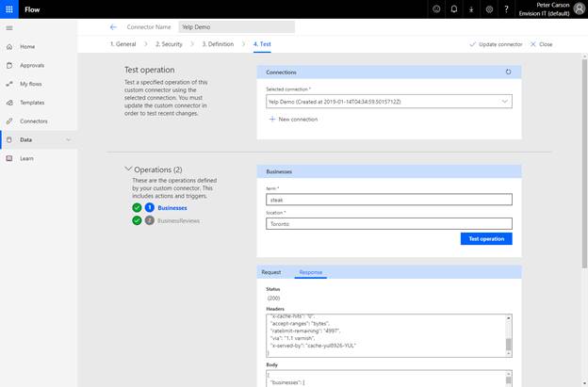Go to step 3. Definition
This screenshot has width=588, height=387.
218,44
